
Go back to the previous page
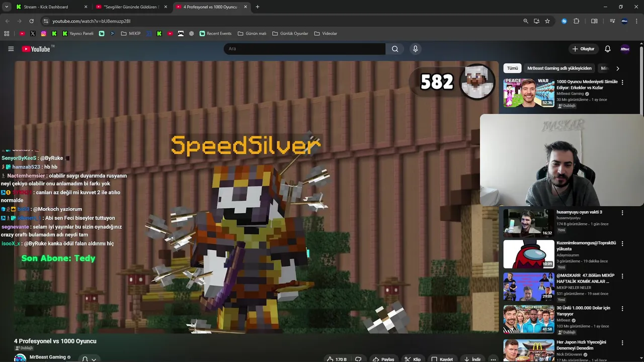tap(7, 21)
